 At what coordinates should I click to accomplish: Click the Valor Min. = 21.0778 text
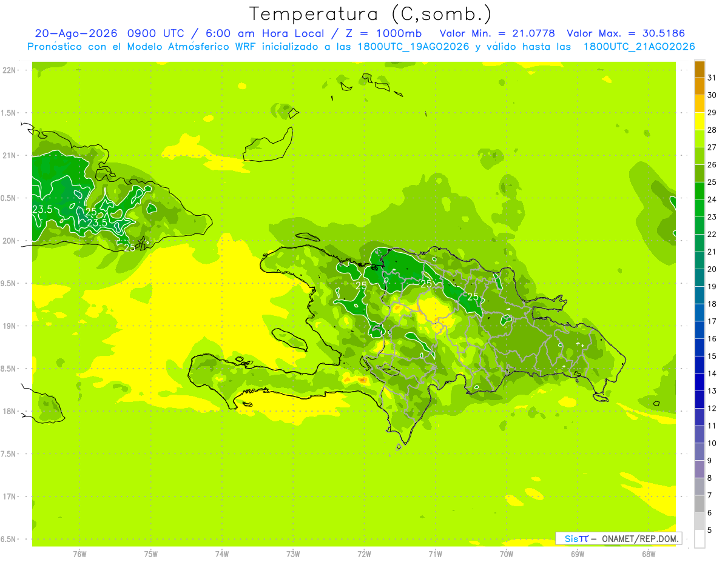pos(497,33)
